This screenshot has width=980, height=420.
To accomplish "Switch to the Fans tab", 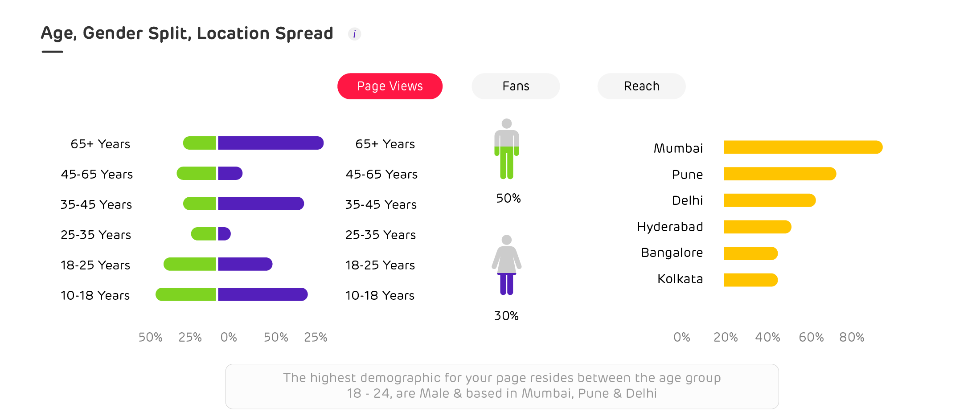I will tap(516, 86).
